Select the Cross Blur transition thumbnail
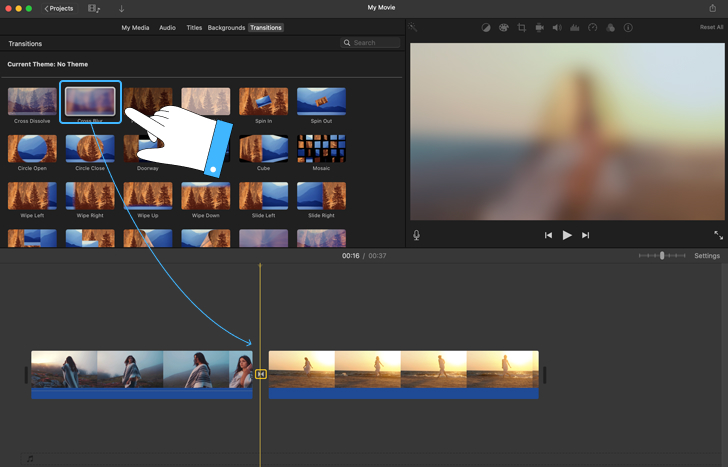The image size is (728, 467). (90, 101)
